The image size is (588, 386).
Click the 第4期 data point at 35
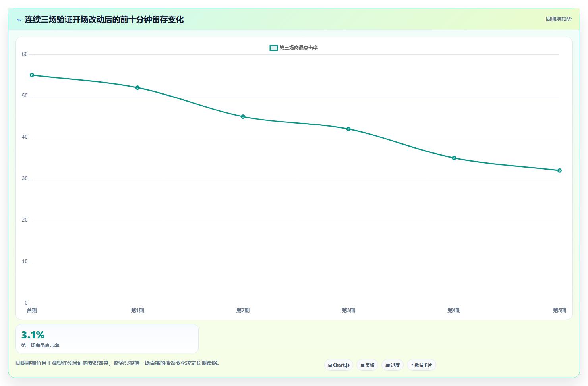click(454, 158)
